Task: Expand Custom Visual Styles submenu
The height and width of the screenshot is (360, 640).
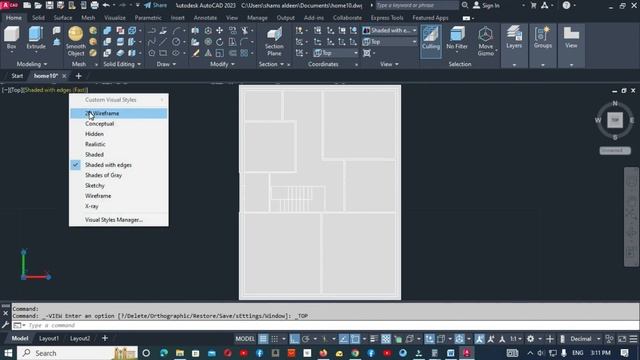Action: pos(118,100)
